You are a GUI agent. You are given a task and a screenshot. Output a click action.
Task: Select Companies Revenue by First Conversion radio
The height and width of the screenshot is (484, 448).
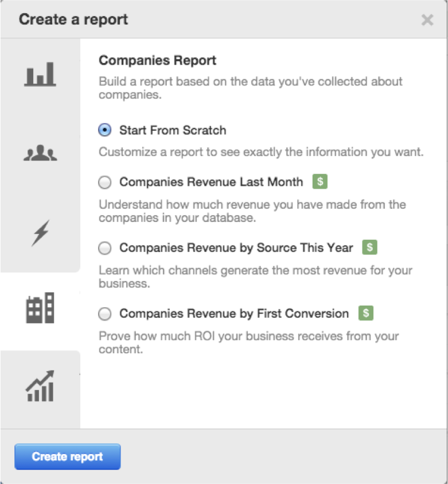tap(105, 314)
